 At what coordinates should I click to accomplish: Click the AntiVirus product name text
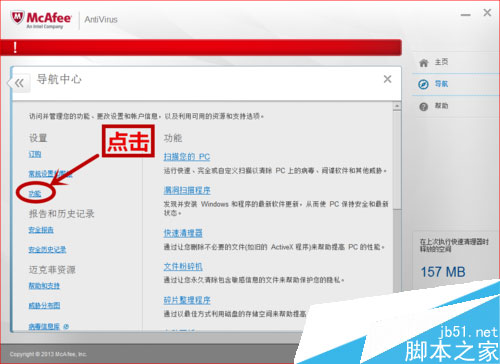click(101, 20)
